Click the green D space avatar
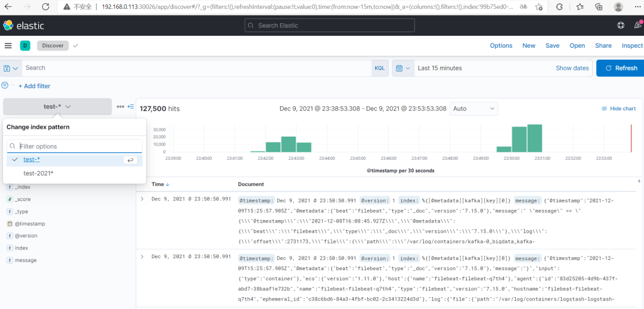Screen dimensions: 644x309 pyautogui.click(x=25, y=45)
